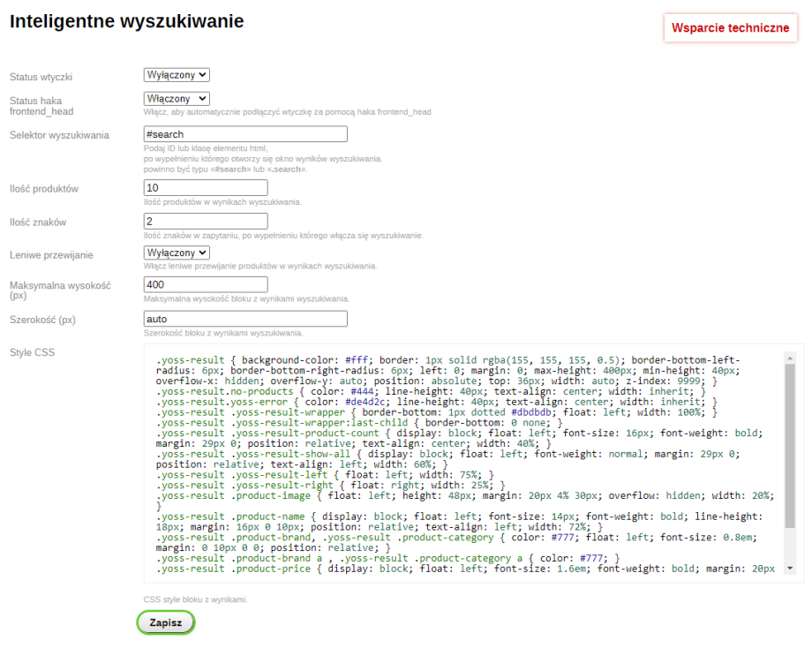The image size is (812, 656).
Task: Click the Szerokość (px) input with auto
Action: coord(245,318)
